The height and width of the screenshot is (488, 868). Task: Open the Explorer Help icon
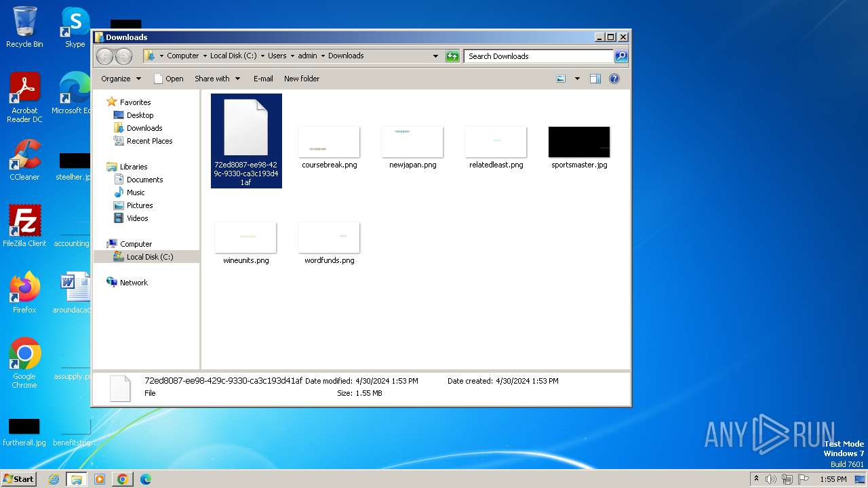coord(614,79)
